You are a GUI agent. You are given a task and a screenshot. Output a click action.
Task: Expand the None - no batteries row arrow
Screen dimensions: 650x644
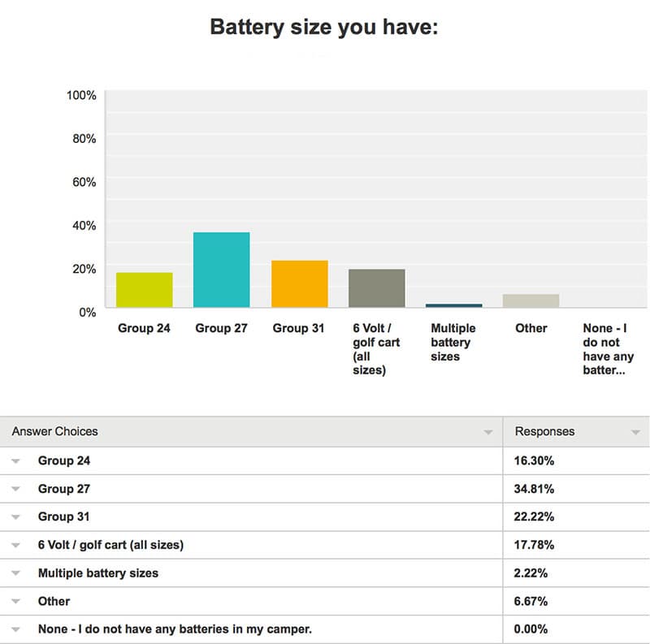click(15, 629)
